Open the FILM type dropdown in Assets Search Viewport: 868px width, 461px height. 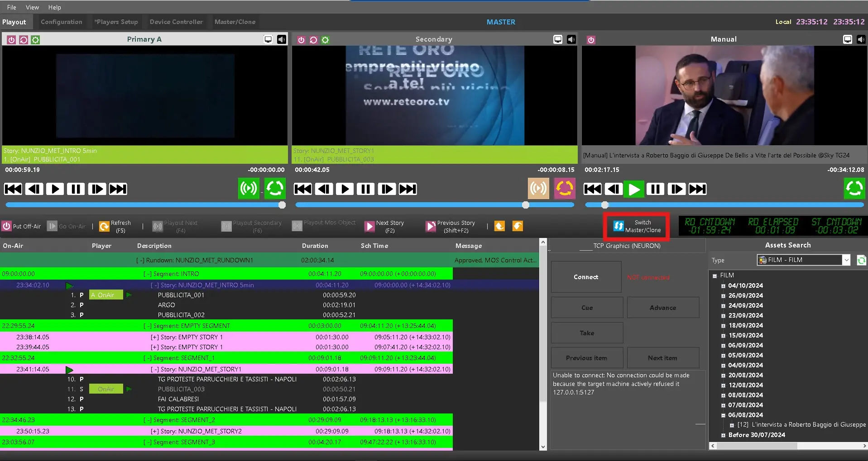pos(846,260)
